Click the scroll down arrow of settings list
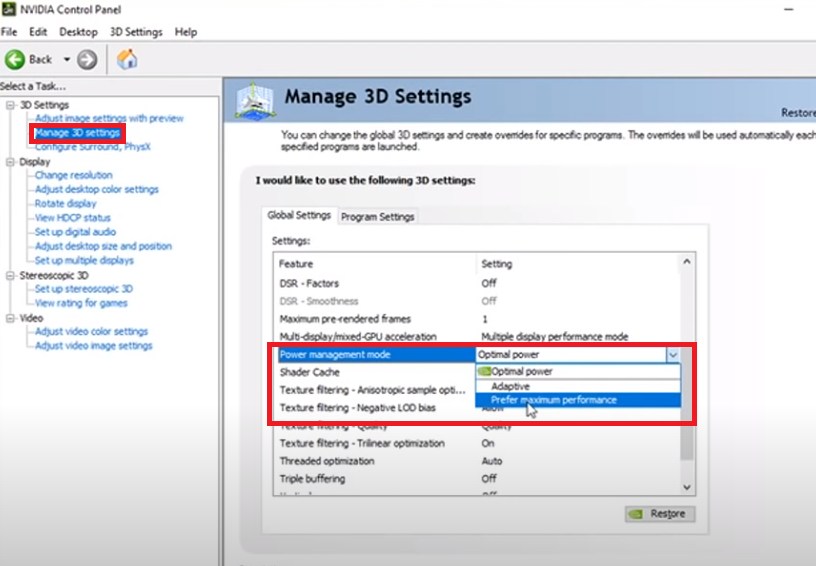 (687, 487)
